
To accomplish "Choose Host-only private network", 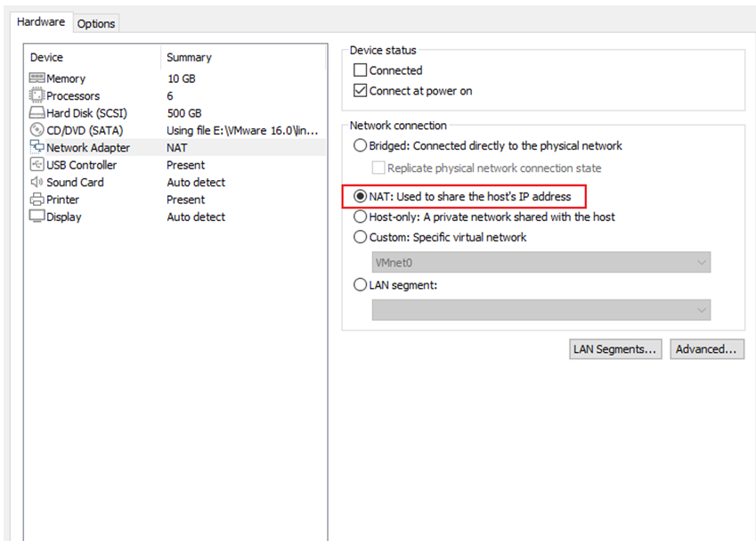I will point(360,217).
